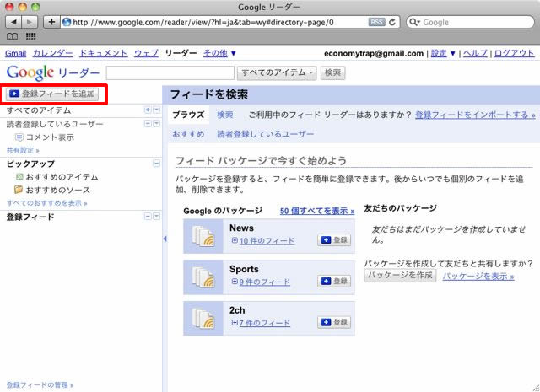The height and width of the screenshot is (392, 540).
Task: Collapse ピックアップ section minus toggle
Action: click(x=156, y=164)
